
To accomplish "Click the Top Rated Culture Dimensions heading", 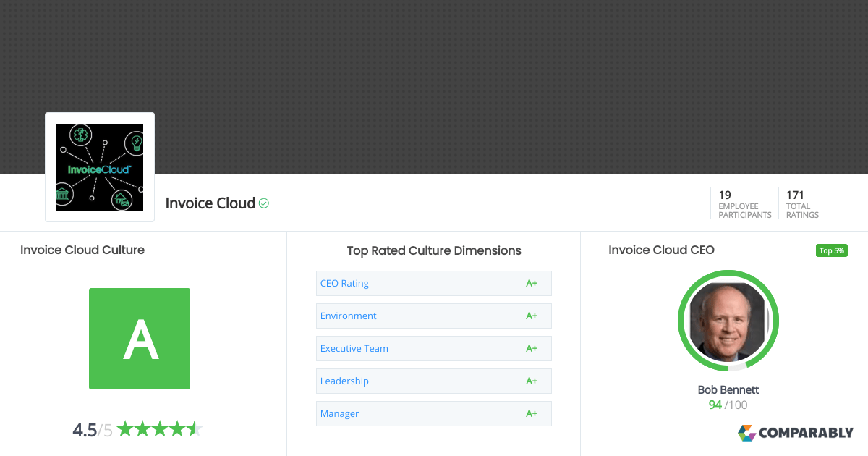I will pyautogui.click(x=434, y=250).
